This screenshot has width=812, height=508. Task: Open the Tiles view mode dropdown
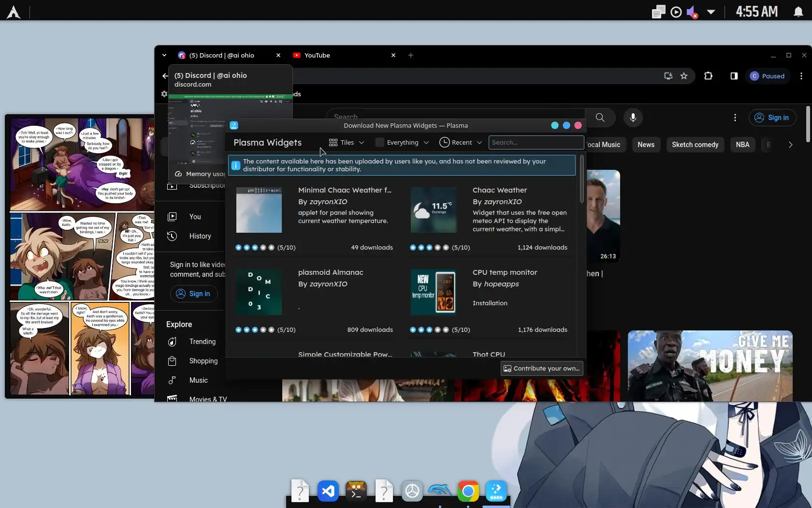click(346, 143)
